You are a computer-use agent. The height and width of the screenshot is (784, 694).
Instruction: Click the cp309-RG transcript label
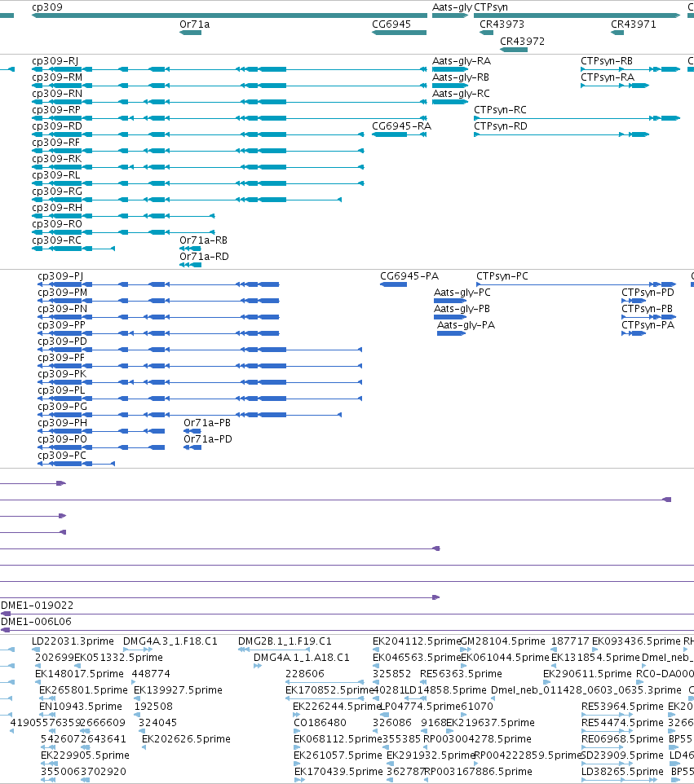point(57,191)
